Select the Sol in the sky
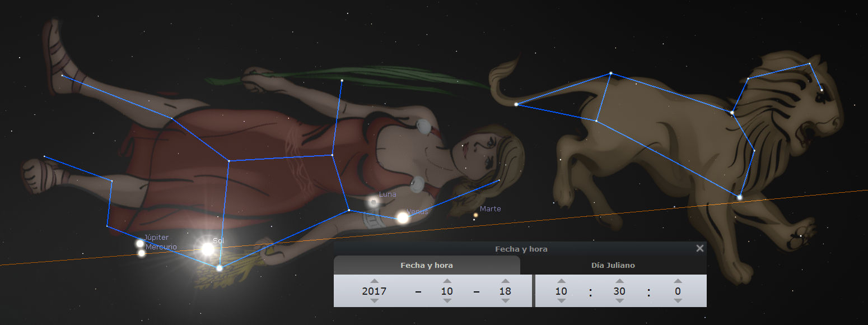 [x=207, y=249]
